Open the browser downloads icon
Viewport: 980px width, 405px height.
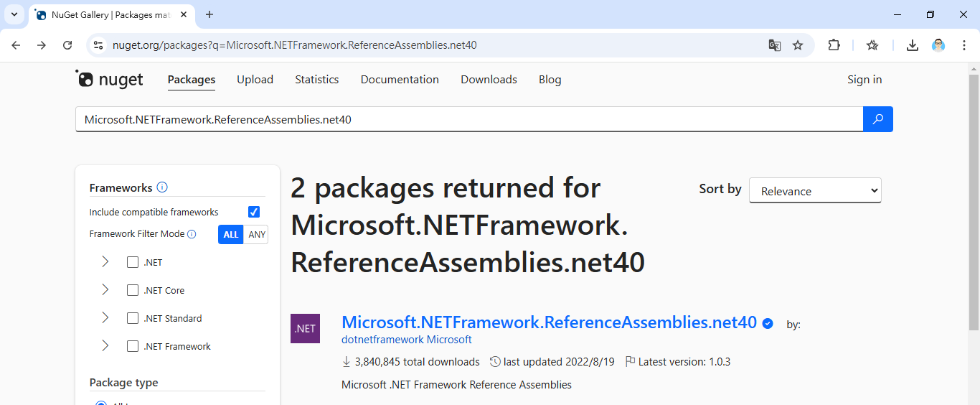[912, 45]
